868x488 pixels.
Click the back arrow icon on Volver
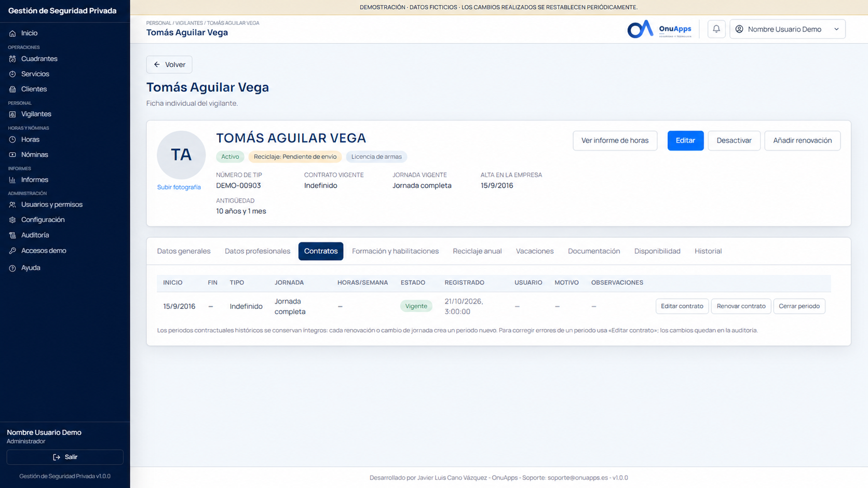(x=157, y=64)
